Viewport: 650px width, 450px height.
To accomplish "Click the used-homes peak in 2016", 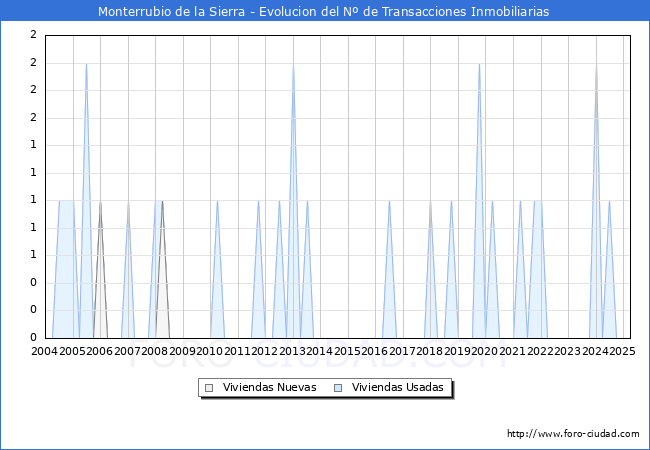I will coord(389,201).
